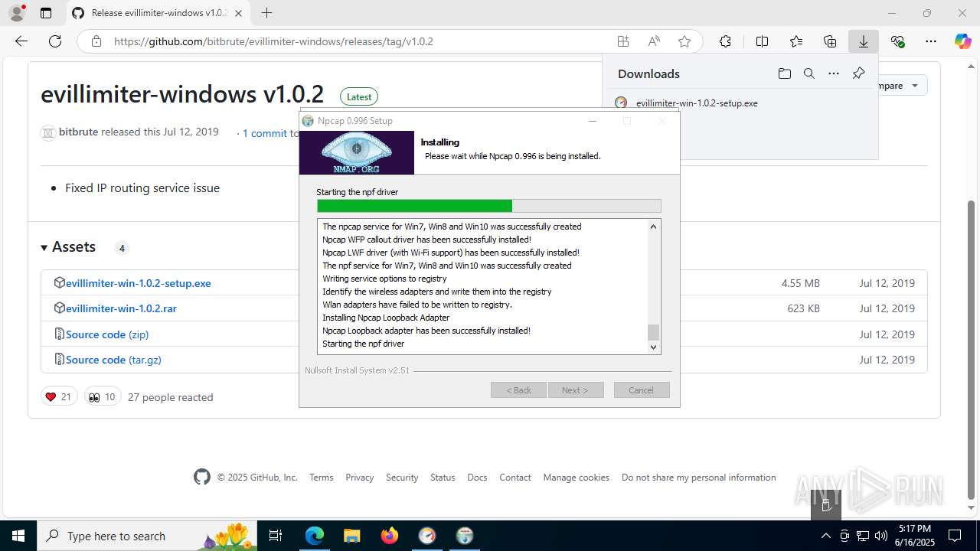Open evillimiter-win-1.0.2-setup.exe in Downloads panel
The height and width of the screenshot is (551, 980).
click(697, 103)
